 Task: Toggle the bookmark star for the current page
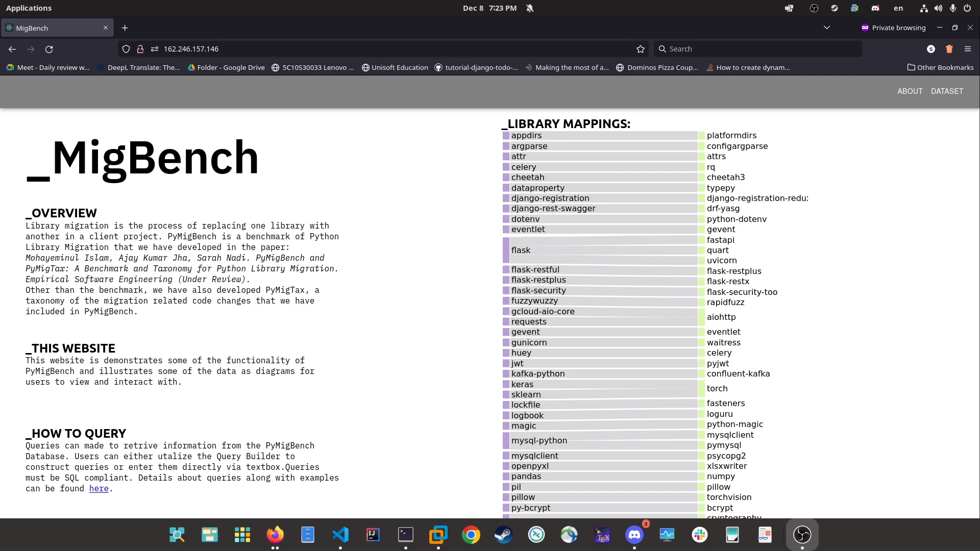641,49
